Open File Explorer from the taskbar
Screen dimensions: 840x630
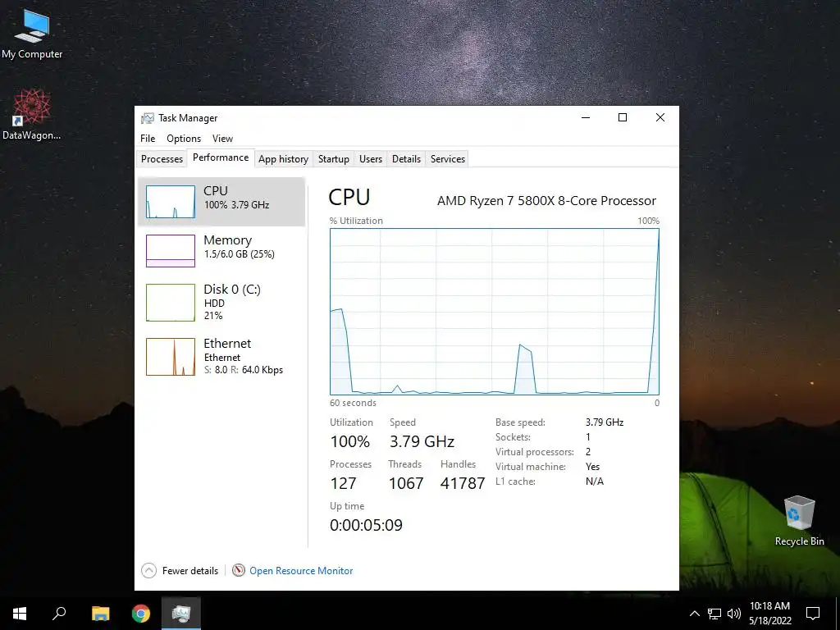[100, 614]
